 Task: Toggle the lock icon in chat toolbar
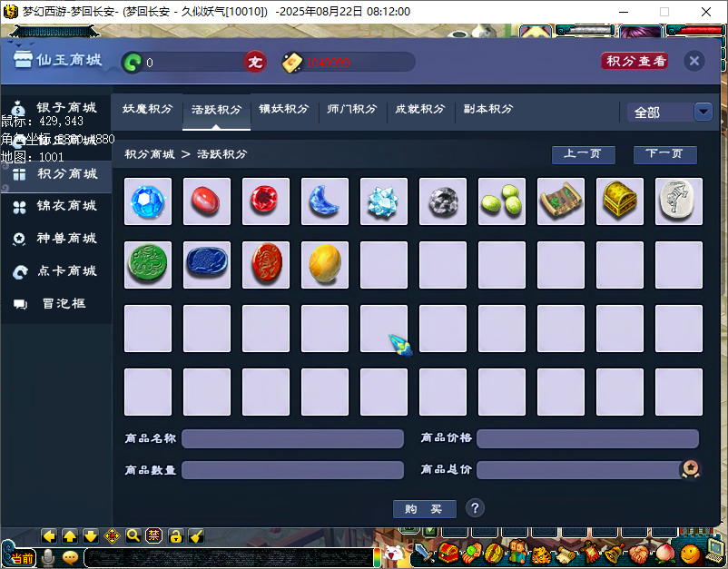click(175, 536)
